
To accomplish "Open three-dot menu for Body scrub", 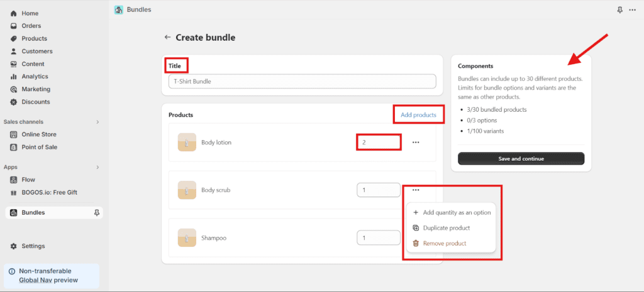I will (416, 190).
